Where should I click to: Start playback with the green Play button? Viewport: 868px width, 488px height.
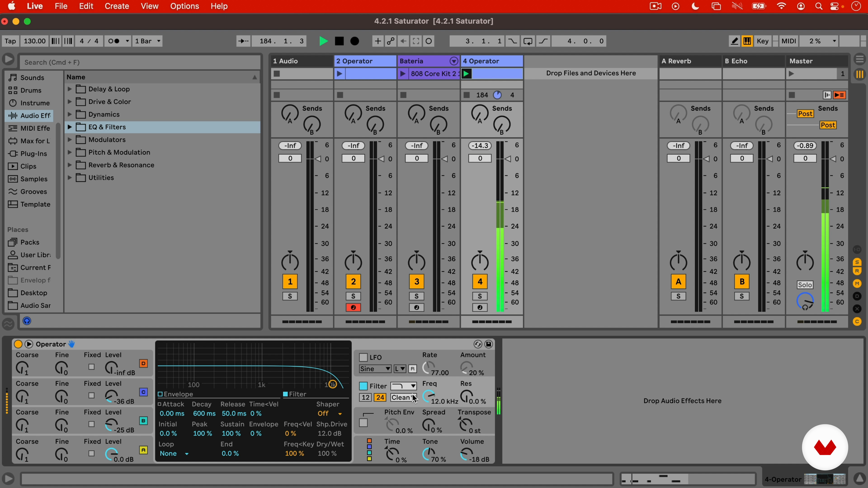[x=323, y=41]
